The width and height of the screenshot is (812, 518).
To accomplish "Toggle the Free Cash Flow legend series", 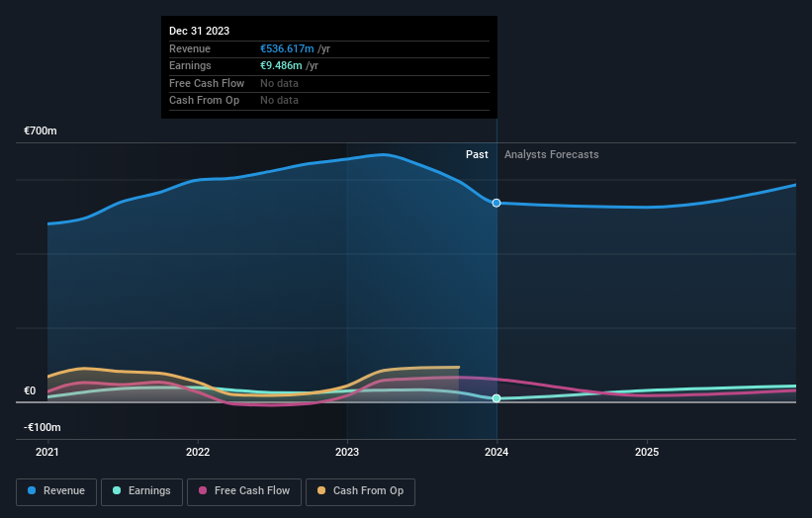I will point(244,491).
